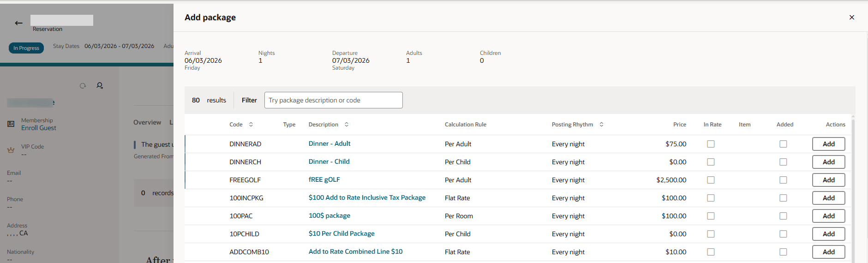Toggle Added checkbox for 100PAC
The image size is (868, 263).
point(783,216)
